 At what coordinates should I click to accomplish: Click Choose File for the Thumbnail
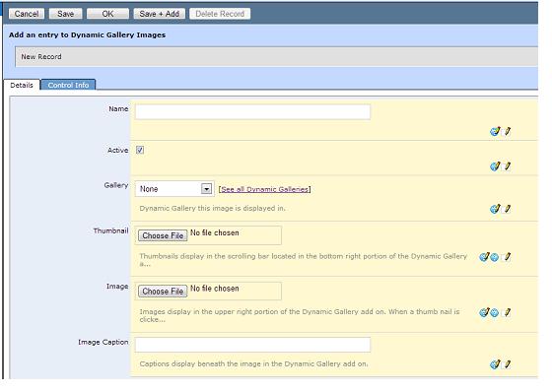click(x=163, y=235)
